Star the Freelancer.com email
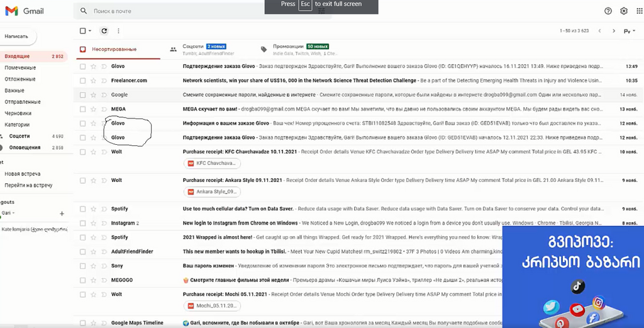The image size is (644, 328). [x=93, y=81]
